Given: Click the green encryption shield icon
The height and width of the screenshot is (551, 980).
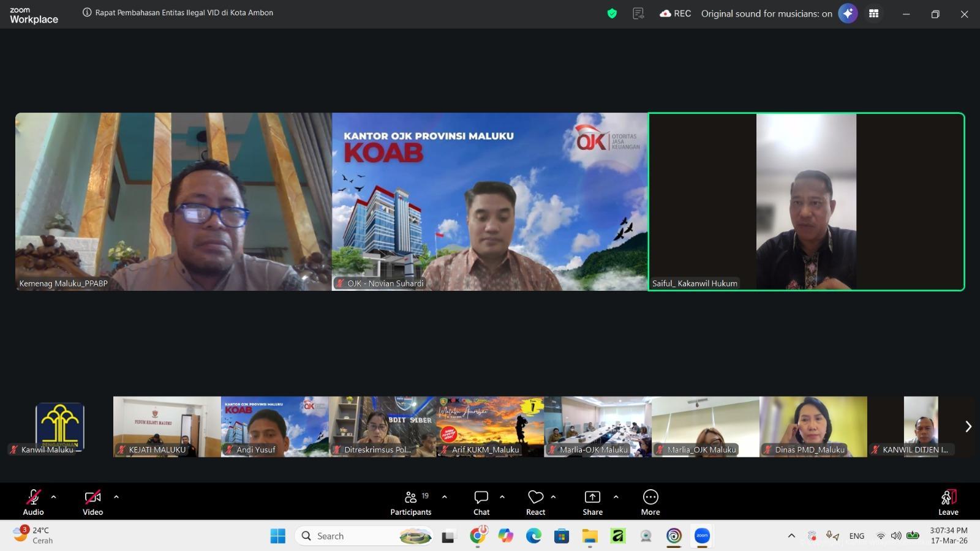Looking at the screenshot, I should (x=612, y=13).
